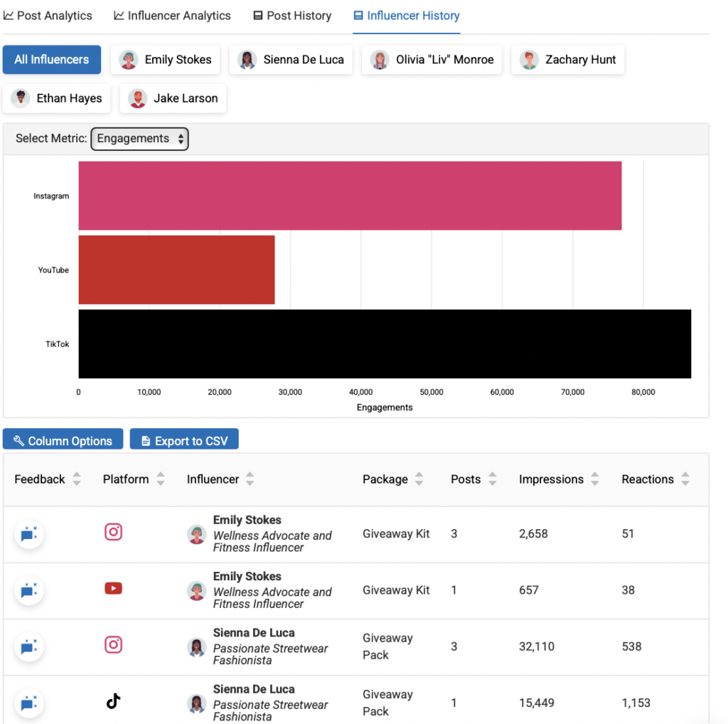This screenshot has width=728, height=724.
Task: Click the Instagram icon in Emily Stokes' first row
Action: [113, 532]
